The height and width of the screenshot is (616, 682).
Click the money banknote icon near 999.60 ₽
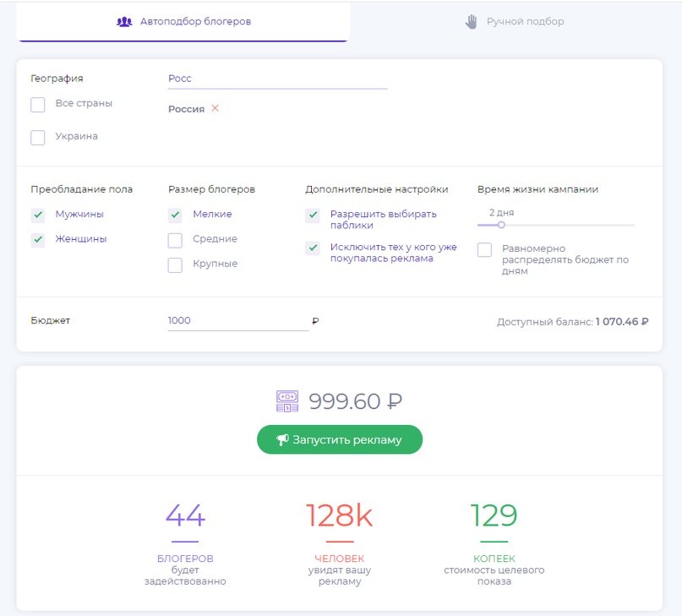coord(287,401)
